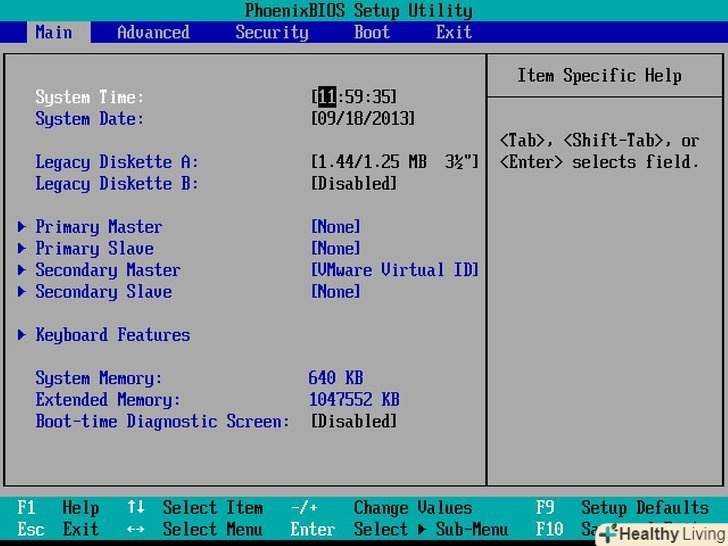Image resolution: width=728 pixels, height=546 pixels.
Task: Expand the Primary Master arrow
Action: 22,227
